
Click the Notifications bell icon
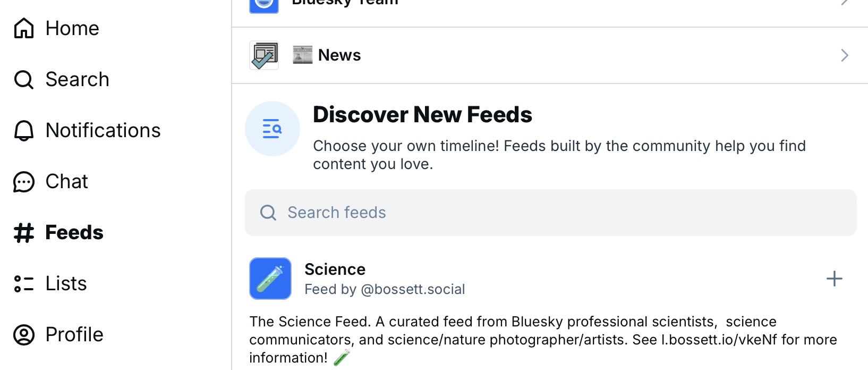24,130
